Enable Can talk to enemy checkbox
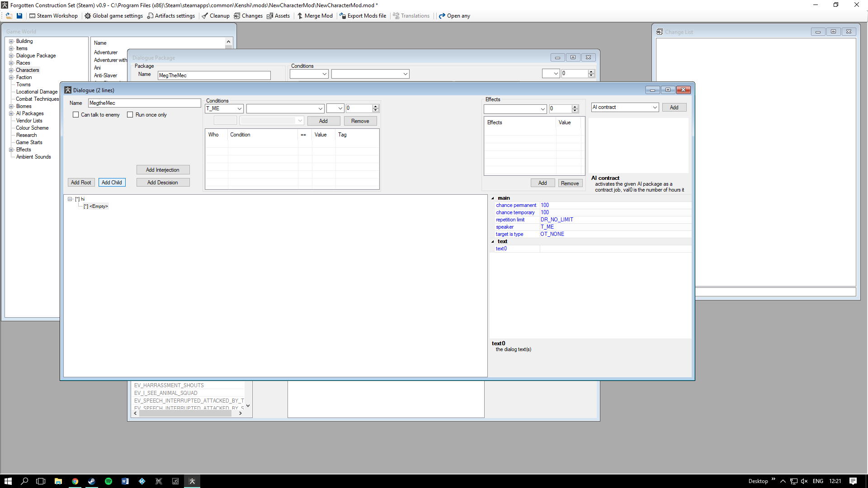868x488 pixels. point(76,115)
